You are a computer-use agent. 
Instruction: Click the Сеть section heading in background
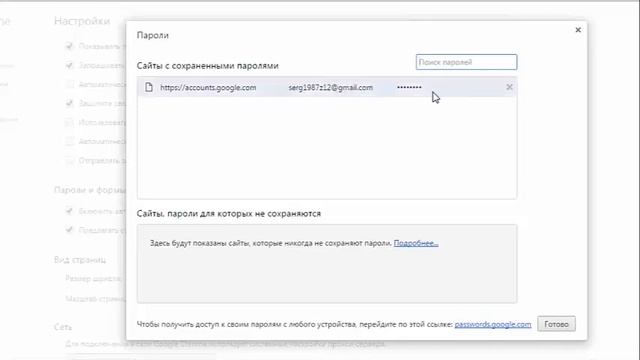pyautogui.click(x=63, y=327)
